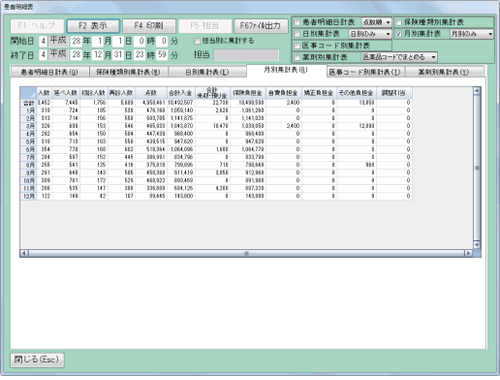
Task: Click the horizontal scrollbar right arrow
Action: click(469, 253)
